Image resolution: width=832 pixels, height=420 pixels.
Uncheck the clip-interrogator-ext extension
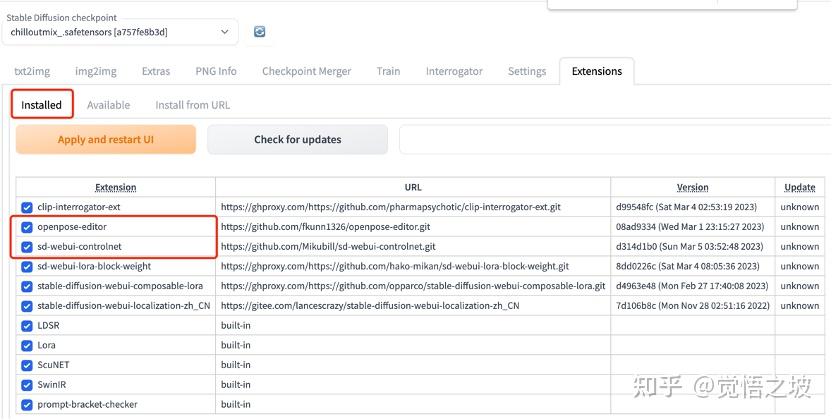coord(27,207)
